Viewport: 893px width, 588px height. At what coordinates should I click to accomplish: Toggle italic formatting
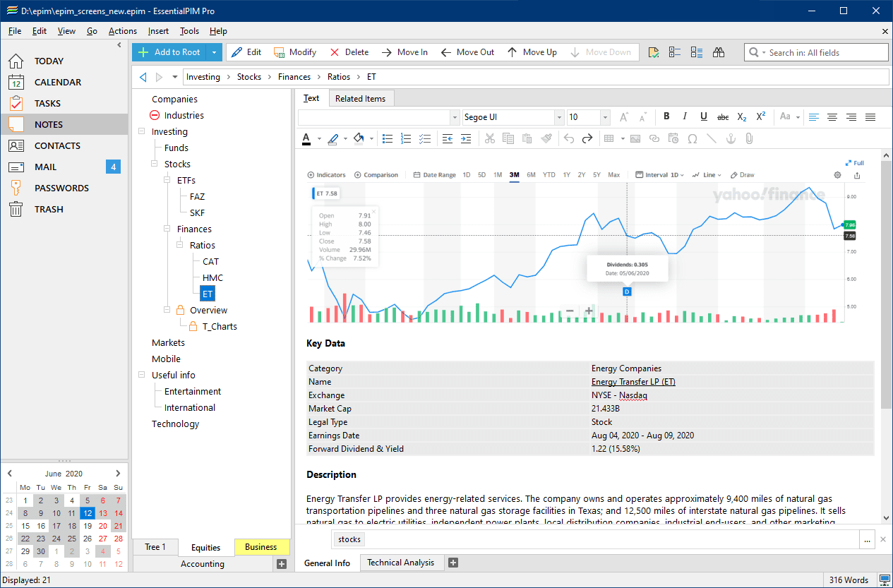pos(685,117)
